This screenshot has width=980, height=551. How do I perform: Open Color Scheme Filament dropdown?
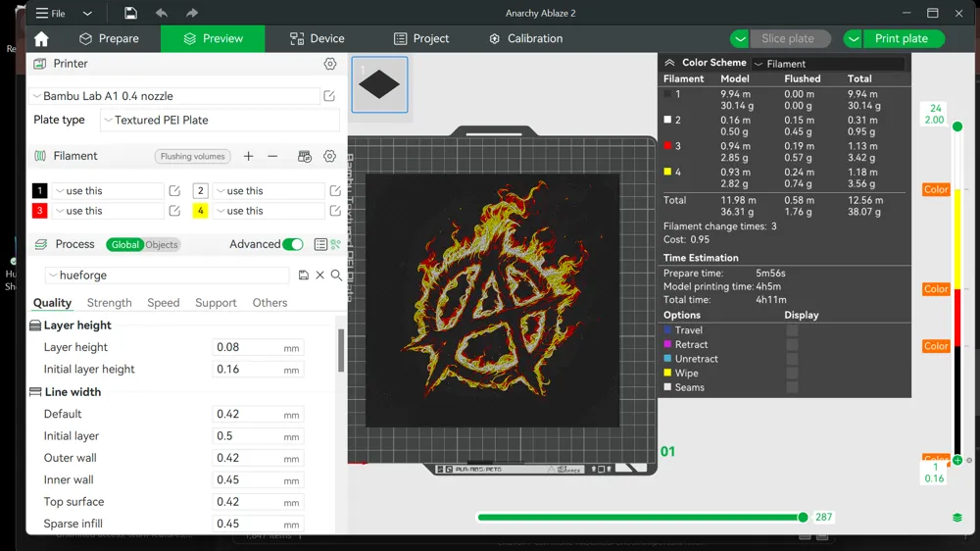click(x=827, y=64)
